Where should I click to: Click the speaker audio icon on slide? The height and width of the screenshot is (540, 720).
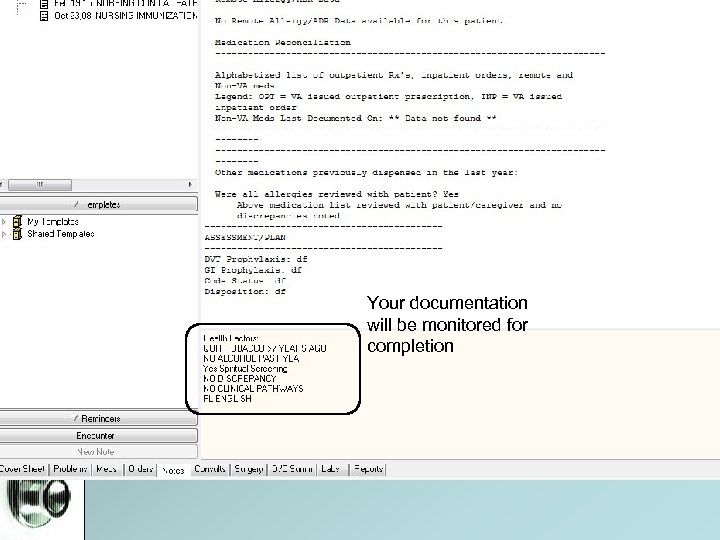click(39, 503)
